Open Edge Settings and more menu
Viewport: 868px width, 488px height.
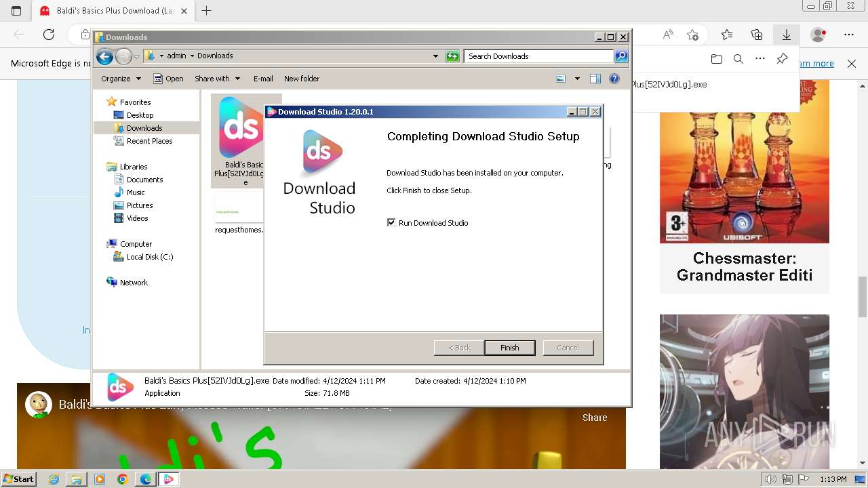(x=849, y=35)
